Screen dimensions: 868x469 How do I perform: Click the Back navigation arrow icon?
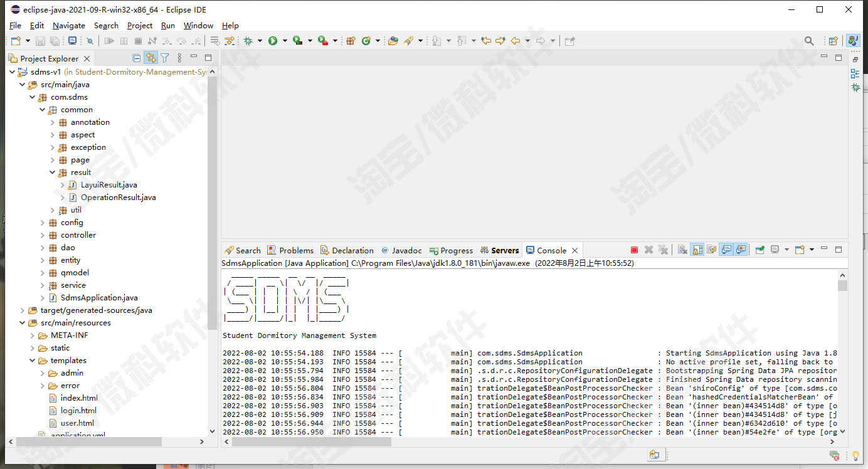click(516, 41)
